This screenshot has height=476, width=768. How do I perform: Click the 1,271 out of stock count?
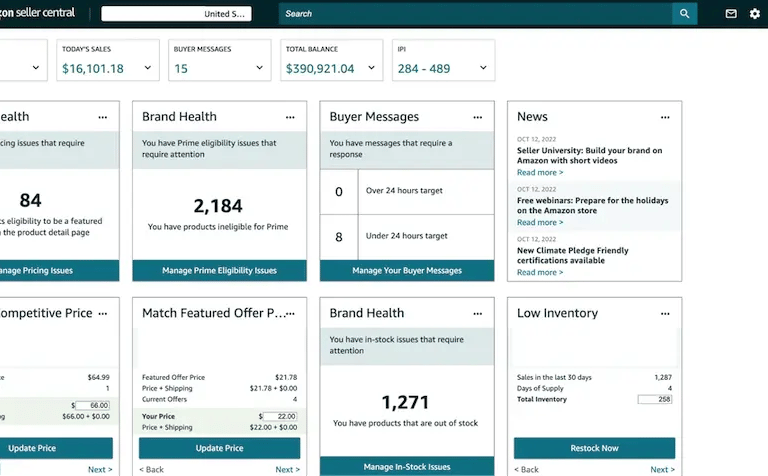click(405, 403)
